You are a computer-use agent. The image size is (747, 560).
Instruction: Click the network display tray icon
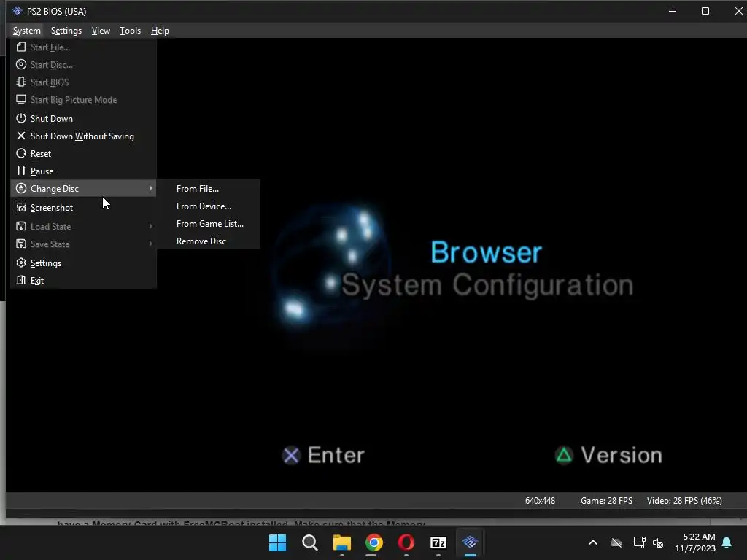[639, 542]
